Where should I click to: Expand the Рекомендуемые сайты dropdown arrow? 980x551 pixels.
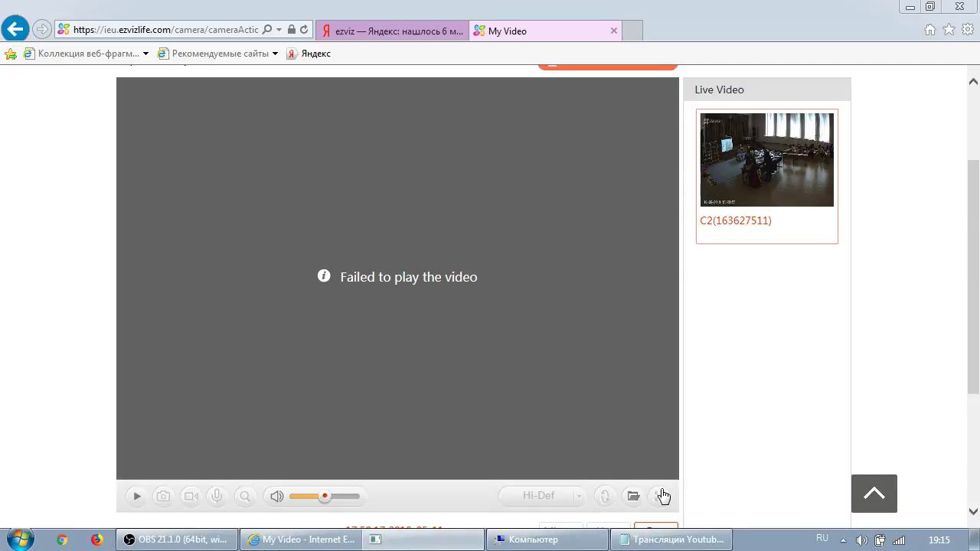275,54
